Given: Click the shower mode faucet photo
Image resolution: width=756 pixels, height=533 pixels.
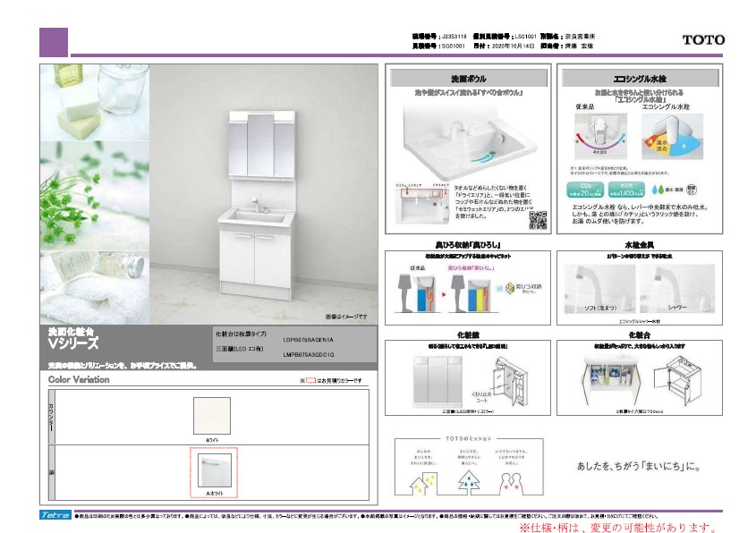Looking at the screenshot, I should click(677, 289).
